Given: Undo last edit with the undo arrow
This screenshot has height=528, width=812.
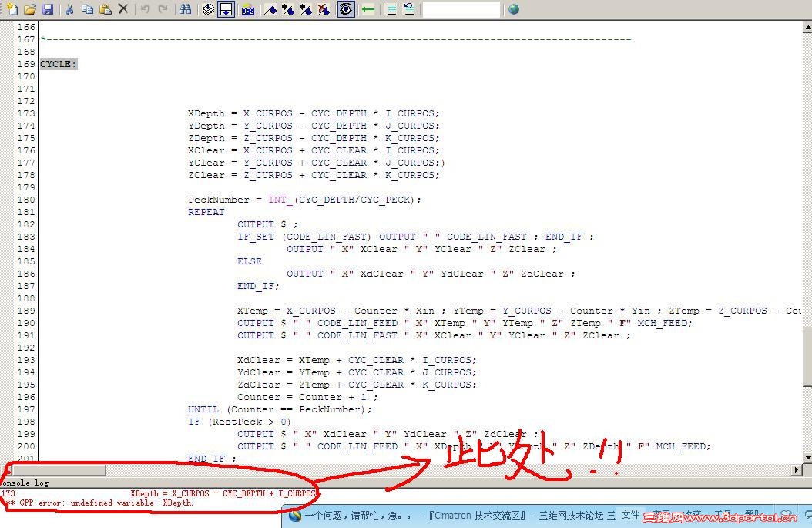Looking at the screenshot, I should point(146,9).
